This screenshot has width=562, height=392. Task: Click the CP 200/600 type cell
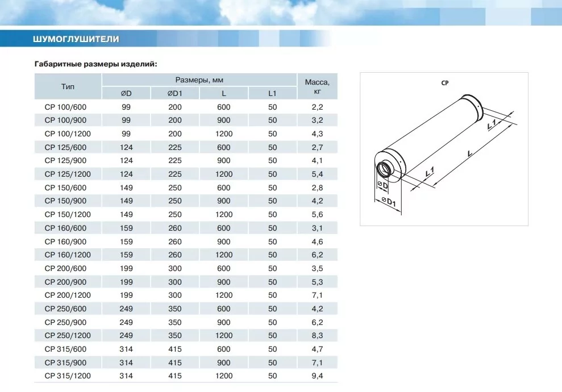65,268
